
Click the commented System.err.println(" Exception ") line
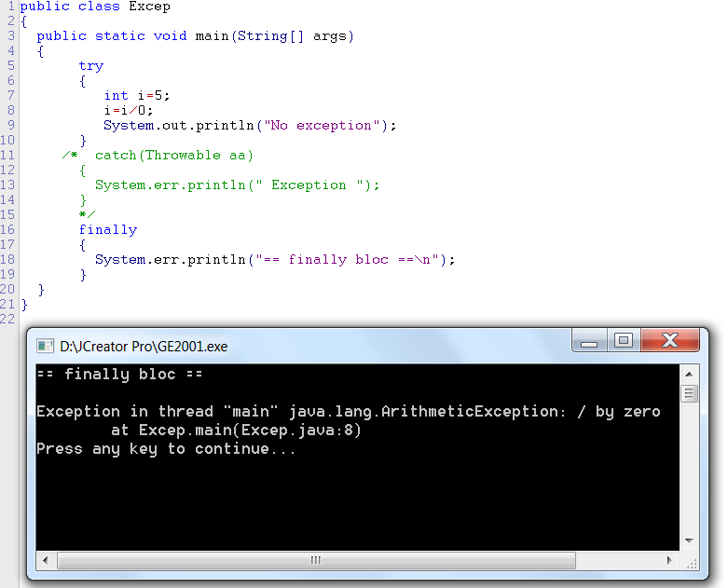click(238, 185)
